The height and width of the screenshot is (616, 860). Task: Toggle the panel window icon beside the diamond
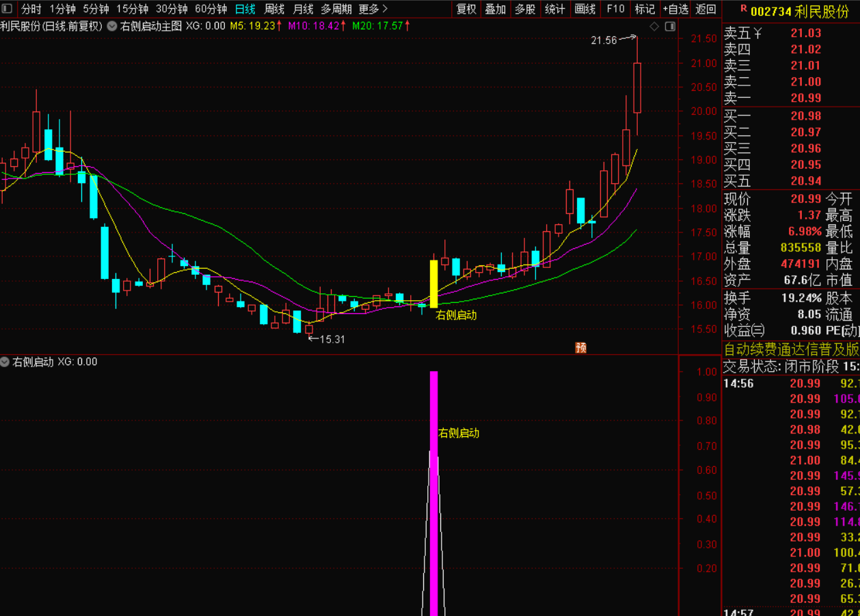(x=670, y=26)
